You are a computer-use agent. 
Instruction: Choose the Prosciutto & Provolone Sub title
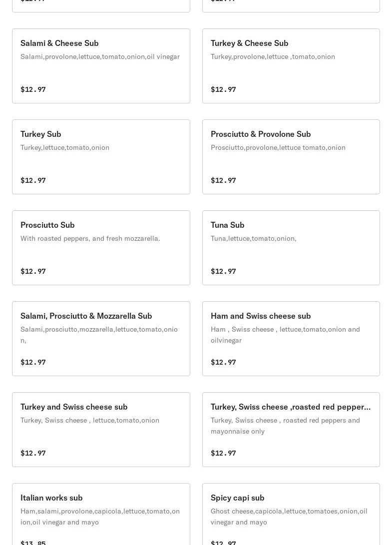260,134
